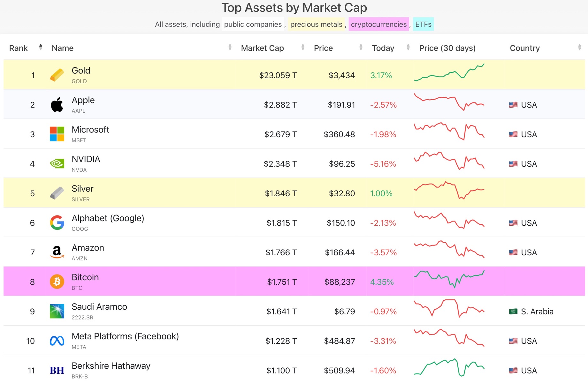Screen dimensions: 588x383
Task: Toggle the precious metals filter
Action: (316, 24)
